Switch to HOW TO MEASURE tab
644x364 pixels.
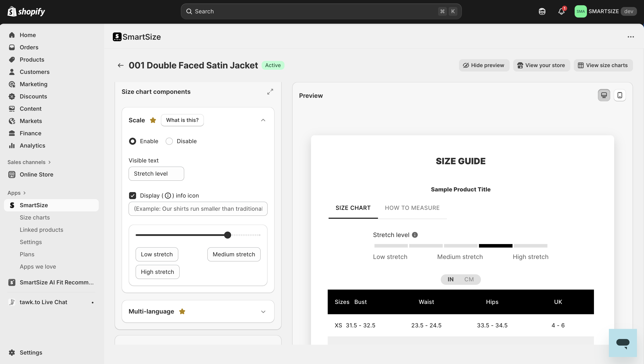pyautogui.click(x=412, y=208)
